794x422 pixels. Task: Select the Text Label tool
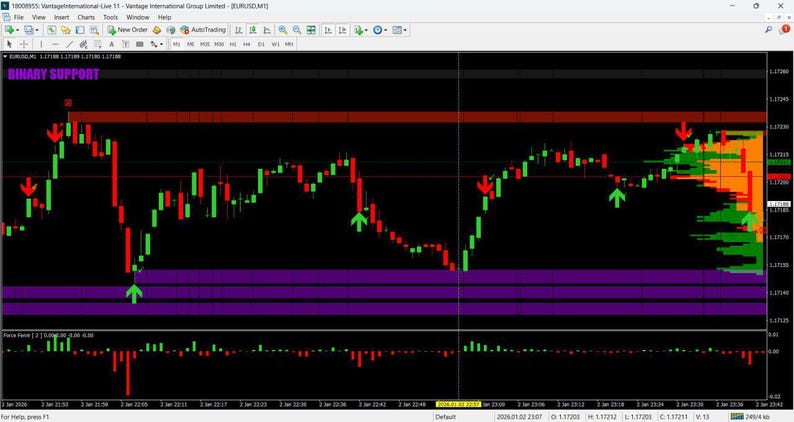click(125, 44)
